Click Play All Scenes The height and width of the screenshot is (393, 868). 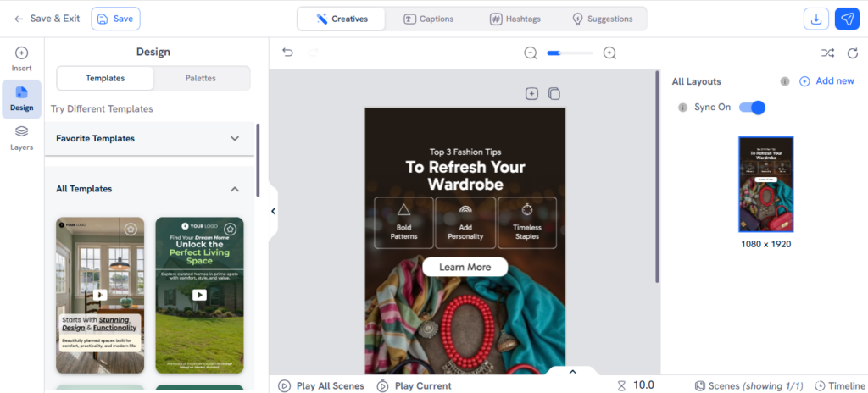(321, 386)
